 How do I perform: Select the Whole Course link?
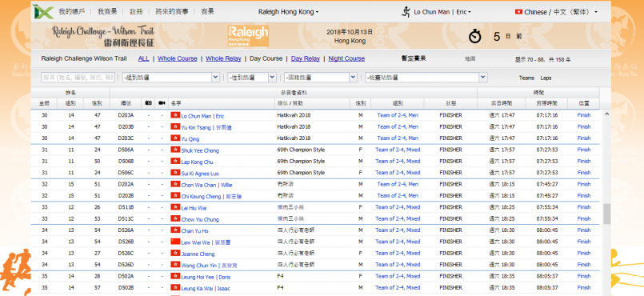coord(178,58)
